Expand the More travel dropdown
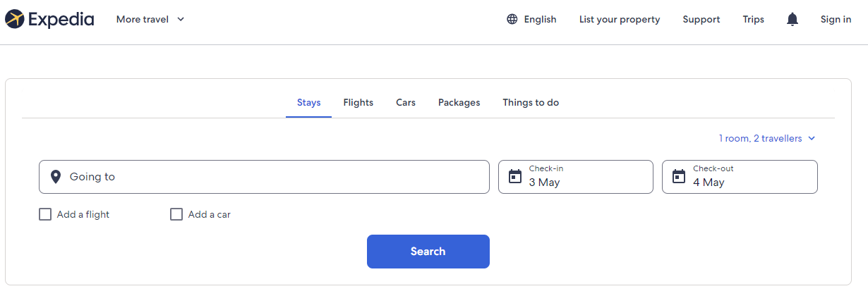868x303 pixels. (150, 20)
